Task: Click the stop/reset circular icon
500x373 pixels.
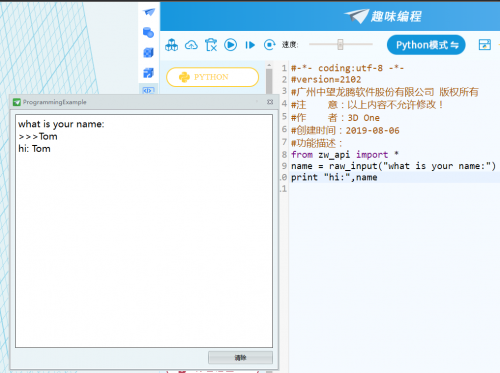Action: 269,45
